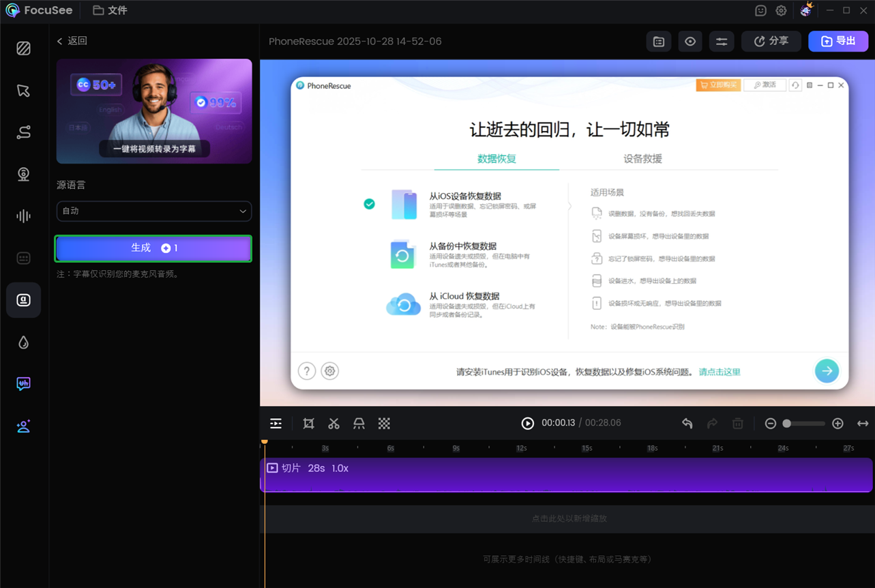The image size is (875, 588).
Task: Click the 导出 export button
Action: [x=838, y=42]
